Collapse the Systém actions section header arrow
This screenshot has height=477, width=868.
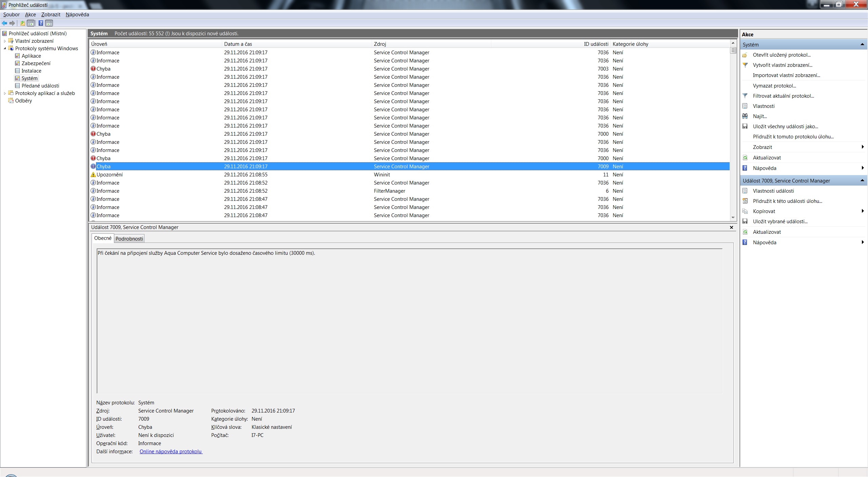862,44
